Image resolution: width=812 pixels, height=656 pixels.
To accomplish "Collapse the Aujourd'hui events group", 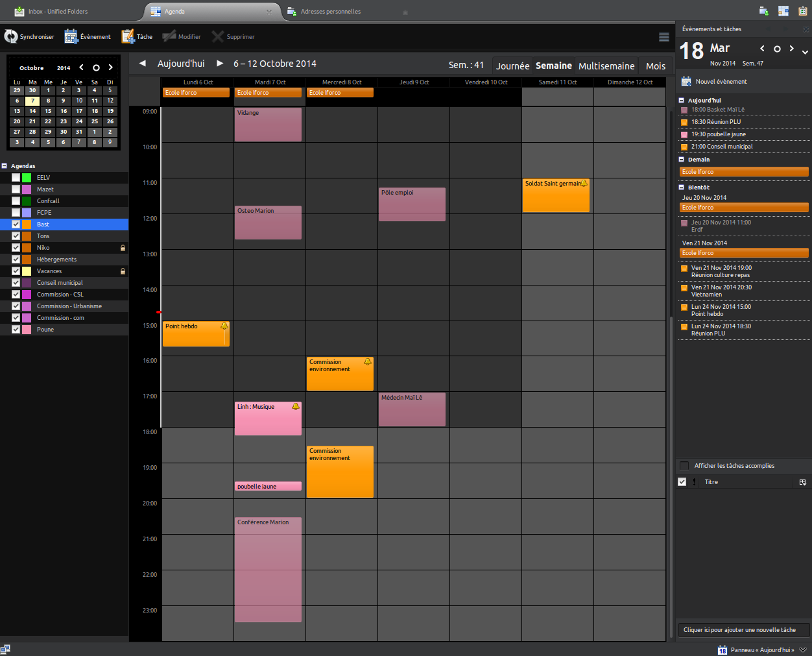I will pos(682,101).
